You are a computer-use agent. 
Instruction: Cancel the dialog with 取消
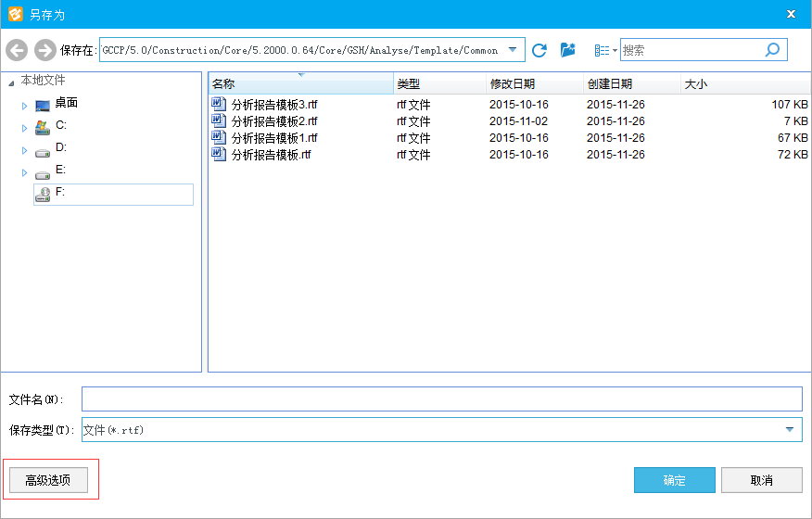[x=761, y=480]
